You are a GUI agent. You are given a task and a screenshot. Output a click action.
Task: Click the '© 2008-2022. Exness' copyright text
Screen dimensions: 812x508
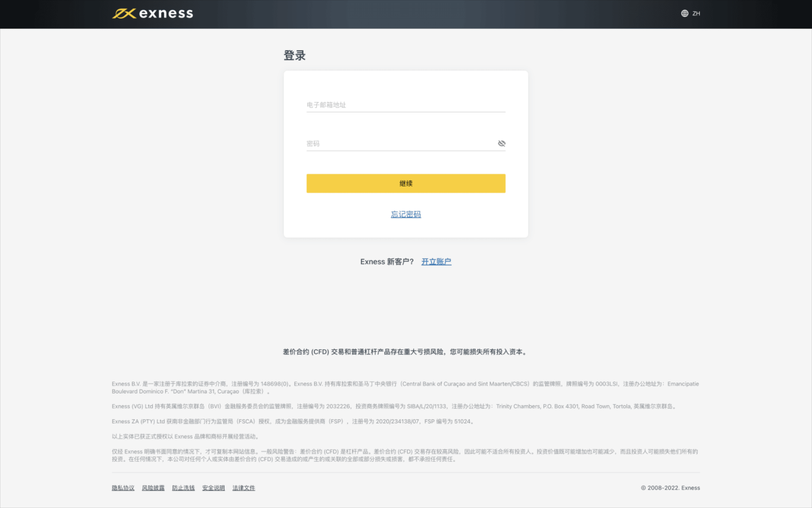click(670, 488)
